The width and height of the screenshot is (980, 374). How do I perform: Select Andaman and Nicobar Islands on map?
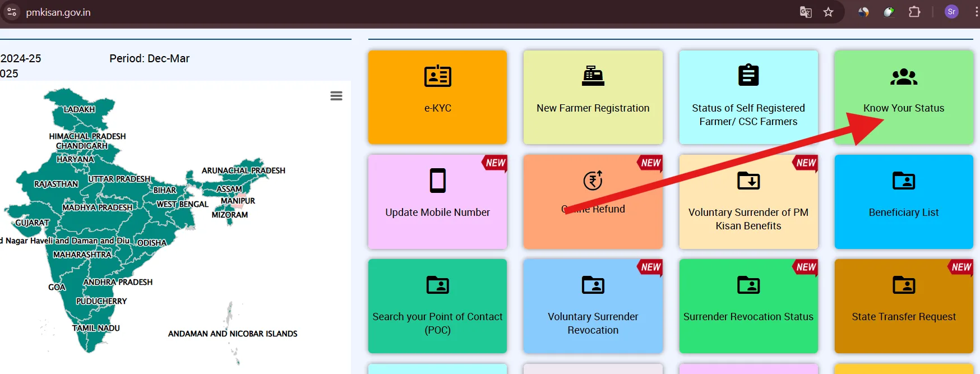tap(233, 334)
